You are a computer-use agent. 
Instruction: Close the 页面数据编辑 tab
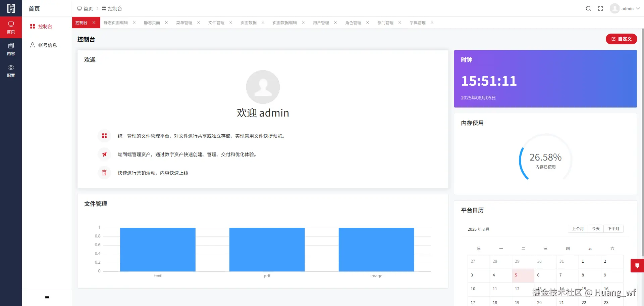click(x=303, y=23)
